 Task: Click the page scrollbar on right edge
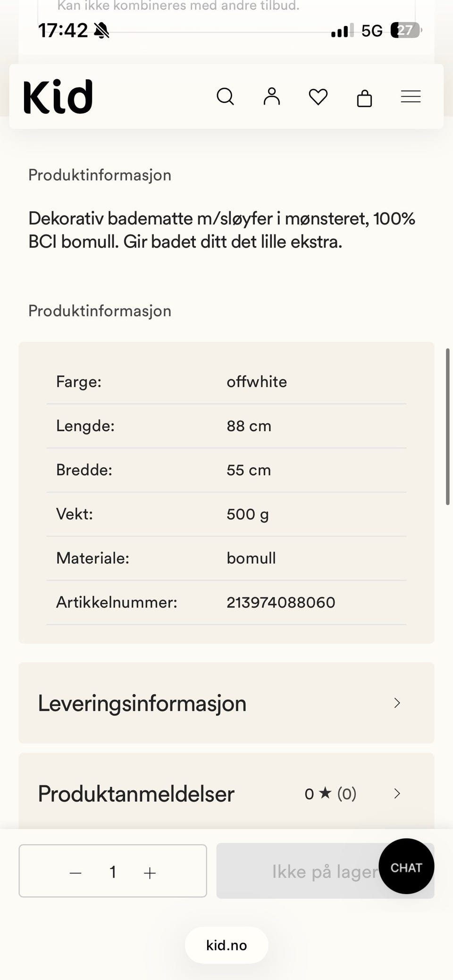[x=447, y=427]
